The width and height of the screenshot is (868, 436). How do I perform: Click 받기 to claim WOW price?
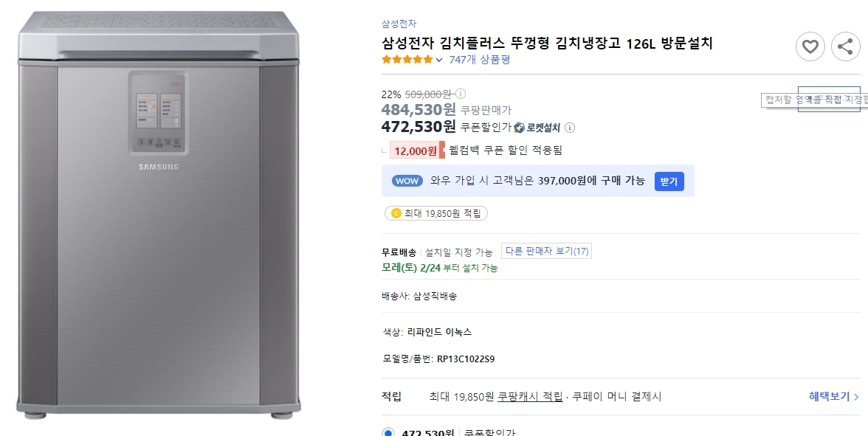668,181
